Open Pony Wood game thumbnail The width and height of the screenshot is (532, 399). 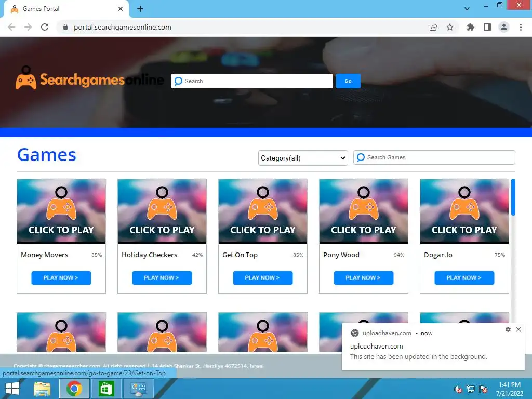coord(363,211)
